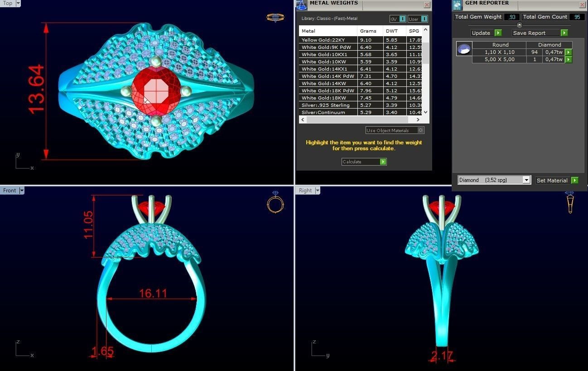Click the metal list vertical scrollbar up arrow
Screen dimensions: 588x371
click(425, 29)
